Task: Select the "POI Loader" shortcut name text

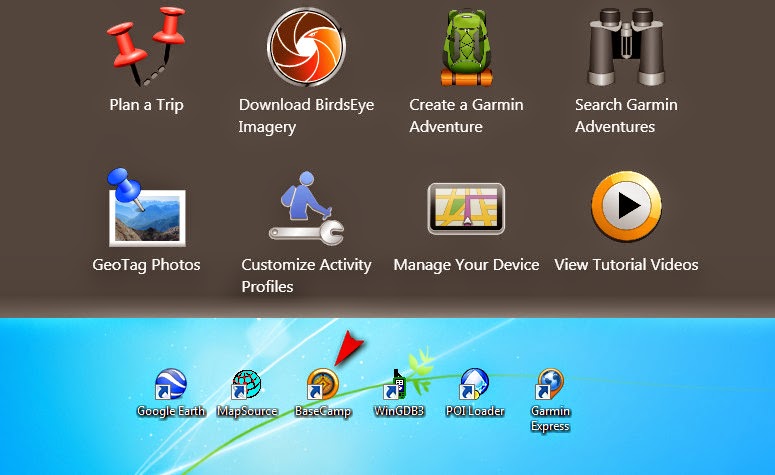Action: coord(474,411)
